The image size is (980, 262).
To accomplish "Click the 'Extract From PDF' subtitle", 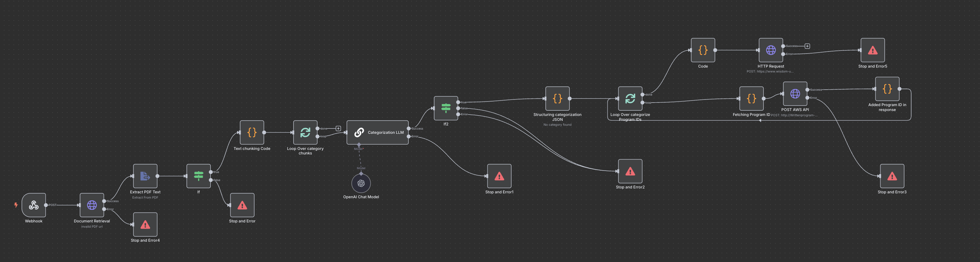I will pos(145,198).
